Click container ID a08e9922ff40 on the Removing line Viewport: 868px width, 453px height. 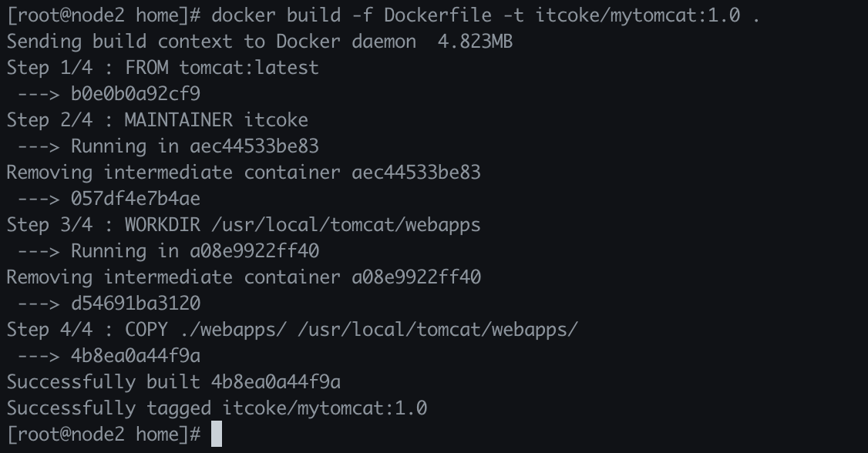point(416,277)
